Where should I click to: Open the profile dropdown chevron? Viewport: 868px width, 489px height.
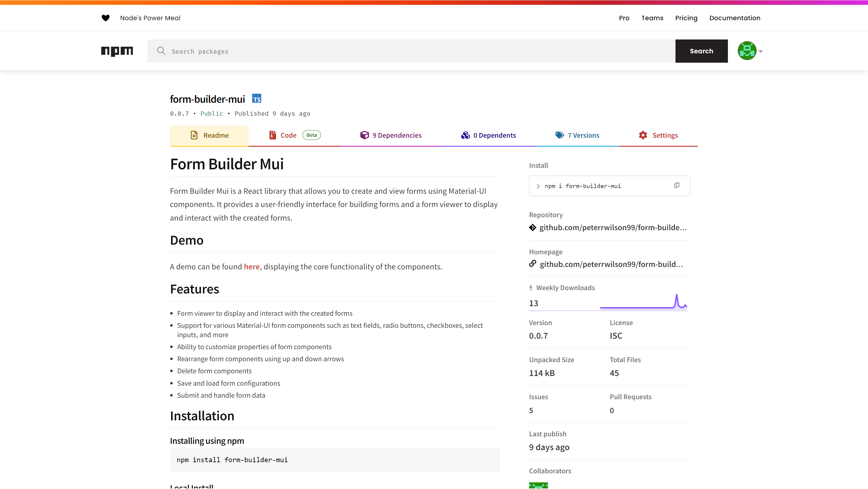[761, 51]
